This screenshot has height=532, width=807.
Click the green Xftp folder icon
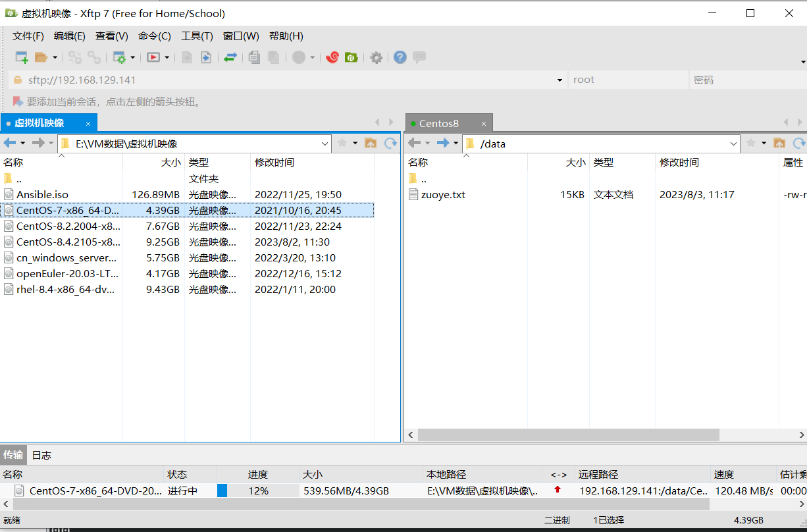[351, 57]
